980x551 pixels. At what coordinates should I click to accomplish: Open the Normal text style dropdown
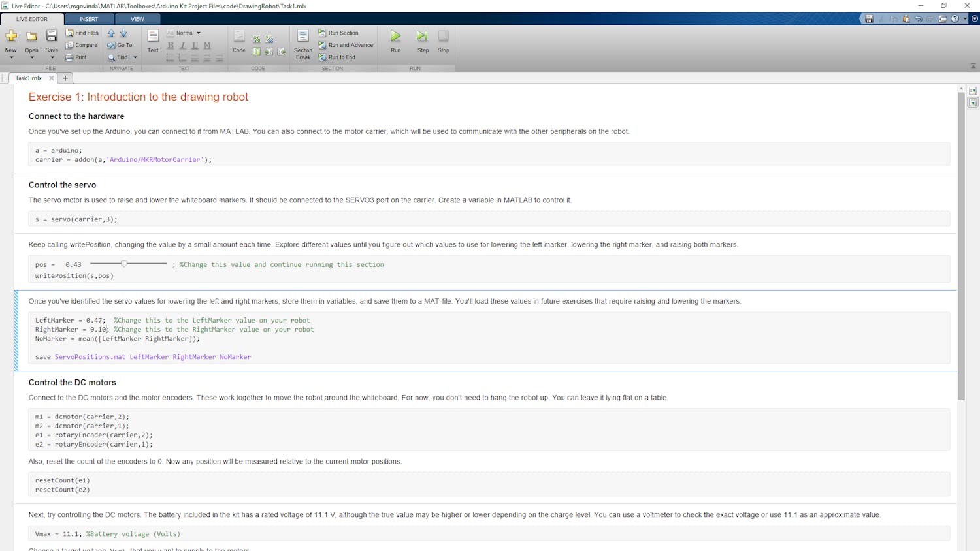click(184, 33)
